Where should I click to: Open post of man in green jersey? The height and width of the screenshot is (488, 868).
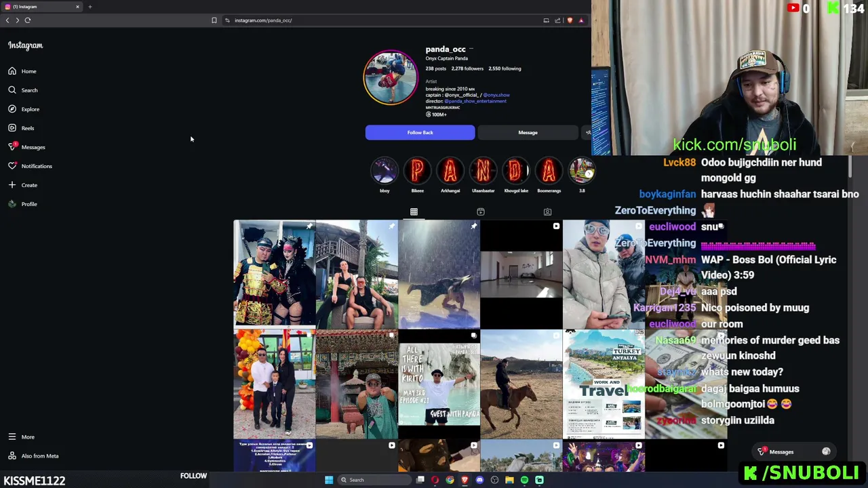357,384
